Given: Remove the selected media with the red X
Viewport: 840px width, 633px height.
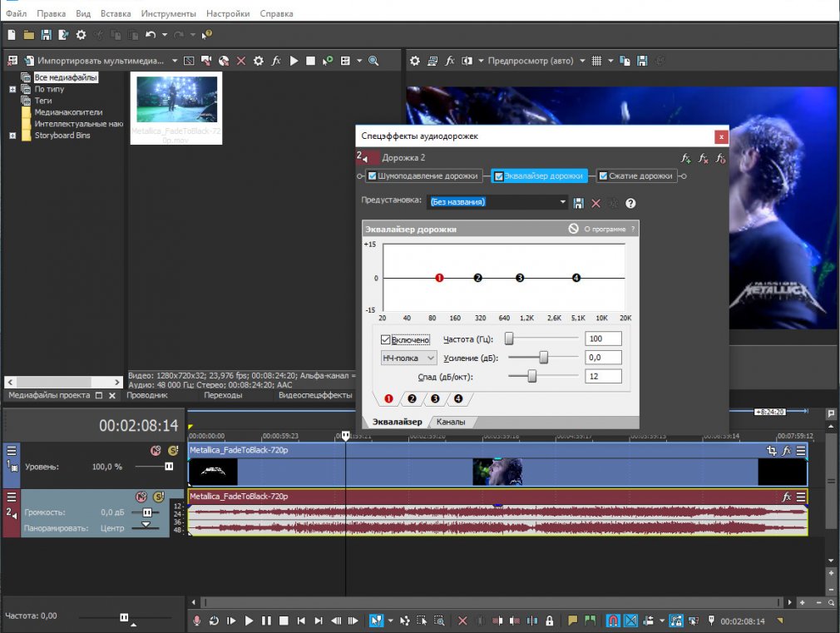Looking at the screenshot, I should tap(241, 61).
